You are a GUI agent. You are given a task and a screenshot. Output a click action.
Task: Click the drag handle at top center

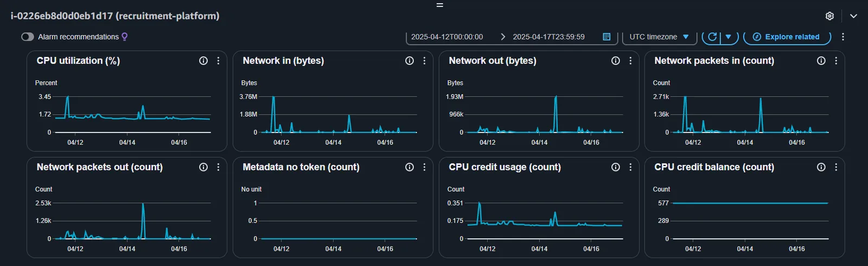440,5
